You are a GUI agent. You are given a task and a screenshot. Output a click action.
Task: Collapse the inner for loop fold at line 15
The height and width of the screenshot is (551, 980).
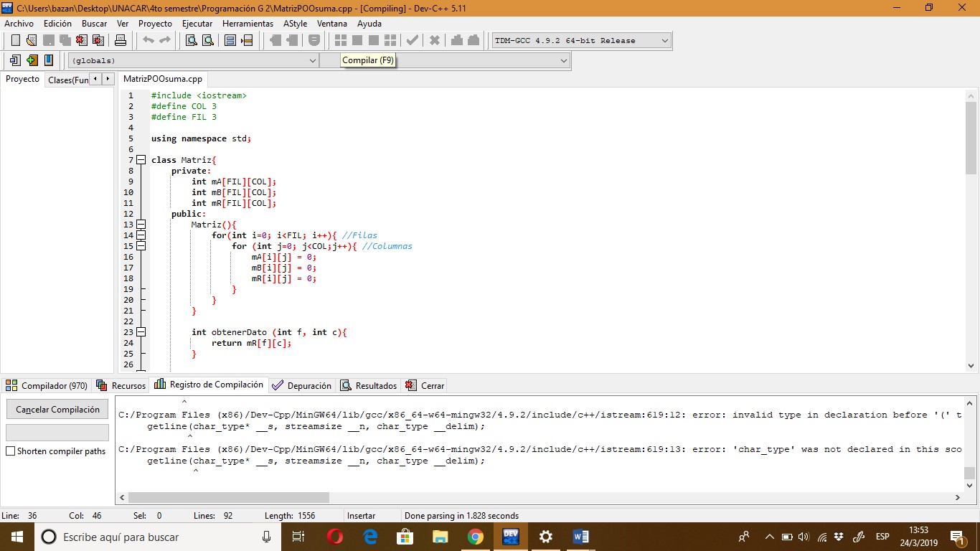coord(141,246)
